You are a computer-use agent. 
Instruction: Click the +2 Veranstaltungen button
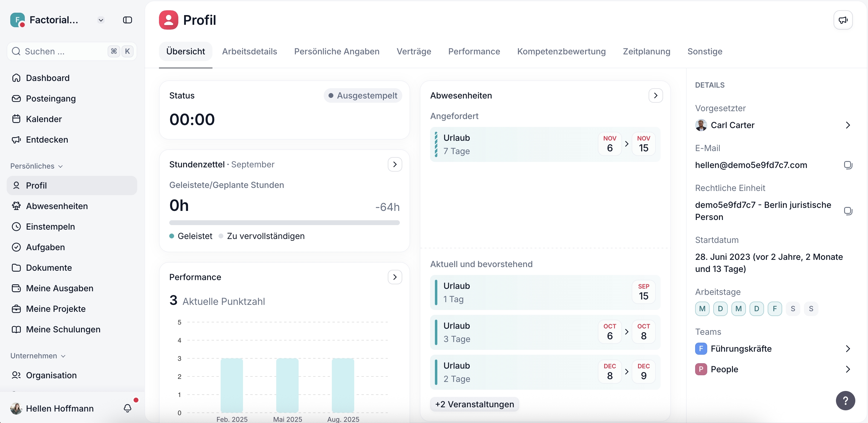(474, 404)
